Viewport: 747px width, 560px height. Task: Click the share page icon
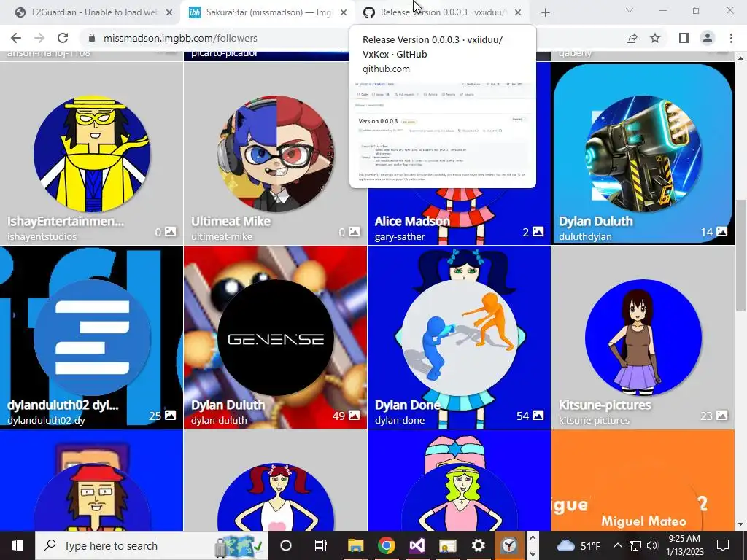632,38
